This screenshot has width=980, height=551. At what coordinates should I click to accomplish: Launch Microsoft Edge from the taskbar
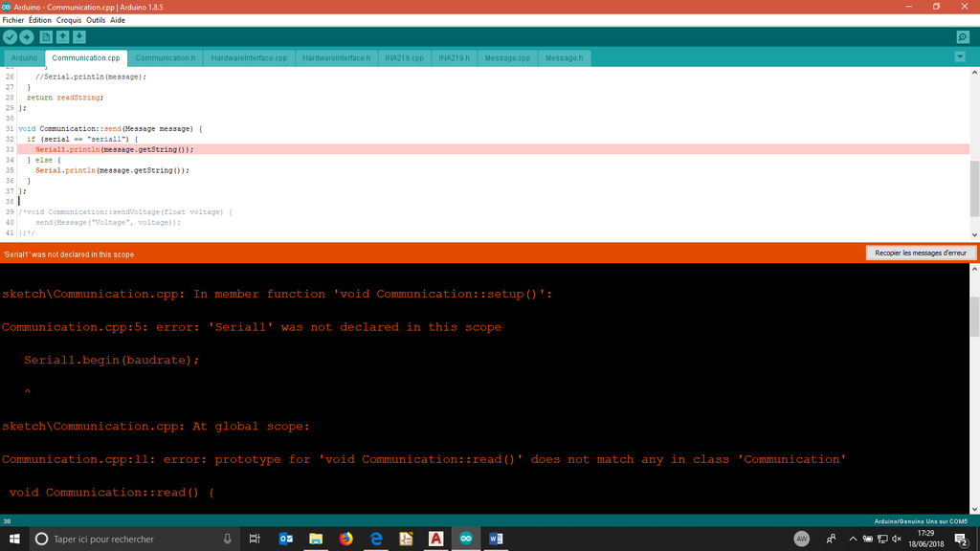click(x=375, y=539)
